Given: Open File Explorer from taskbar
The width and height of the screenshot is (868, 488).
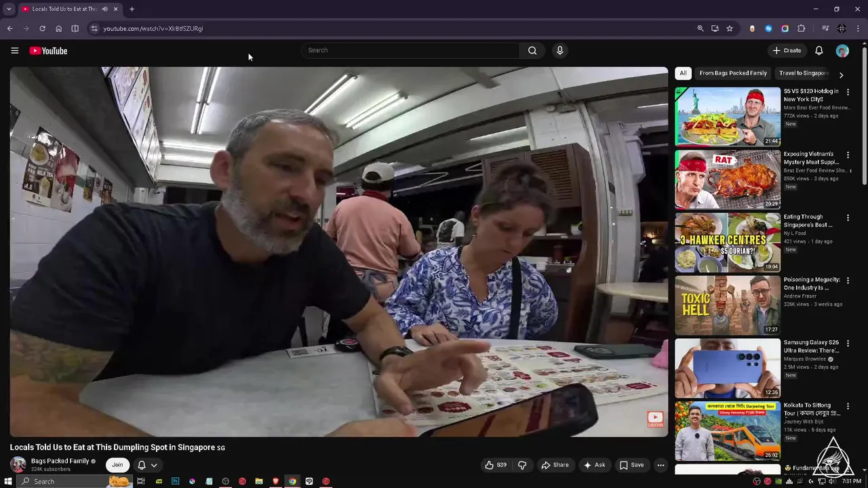Looking at the screenshot, I should point(259,481).
